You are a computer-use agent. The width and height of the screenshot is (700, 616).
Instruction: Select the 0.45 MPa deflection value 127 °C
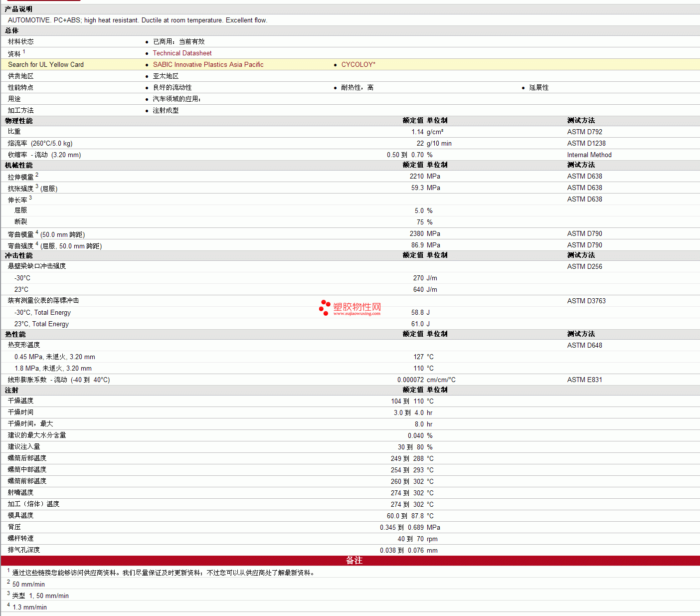423,357
